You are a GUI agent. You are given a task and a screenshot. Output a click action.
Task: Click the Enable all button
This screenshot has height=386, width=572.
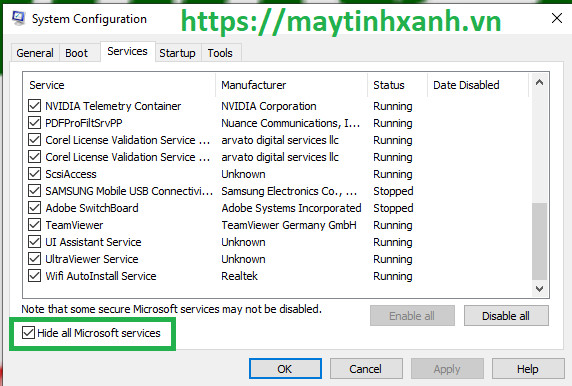tap(412, 316)
